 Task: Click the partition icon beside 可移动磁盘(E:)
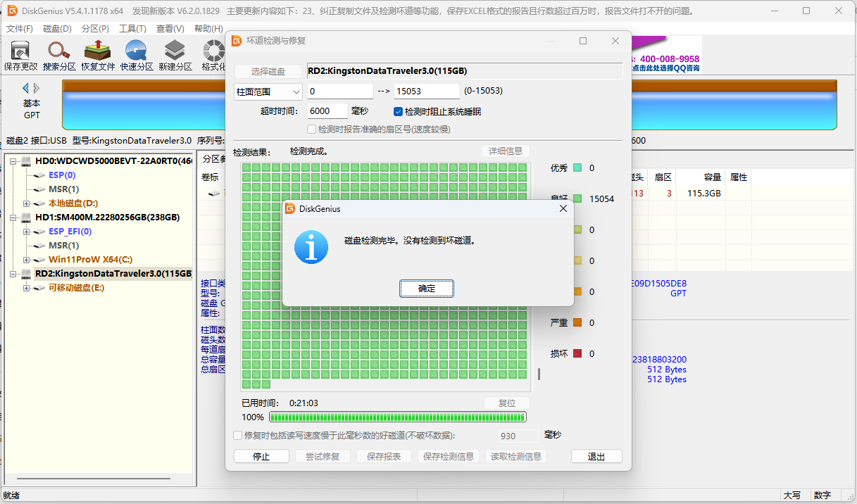[40, 288]
